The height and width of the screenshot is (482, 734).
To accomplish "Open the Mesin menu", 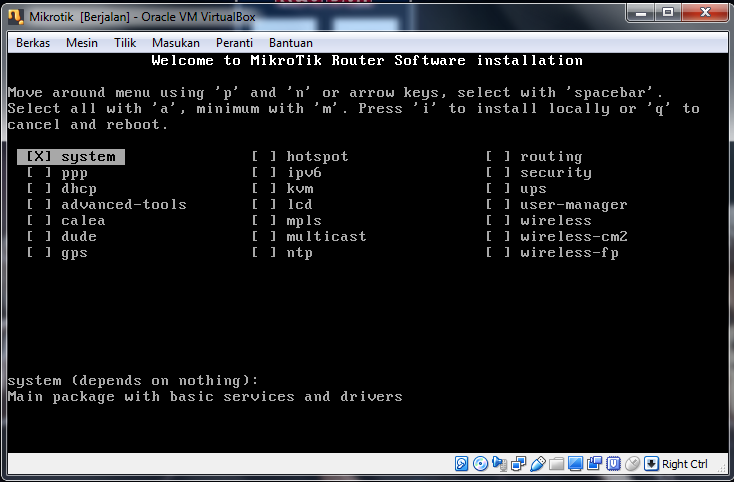I will [x=82, y=43].
